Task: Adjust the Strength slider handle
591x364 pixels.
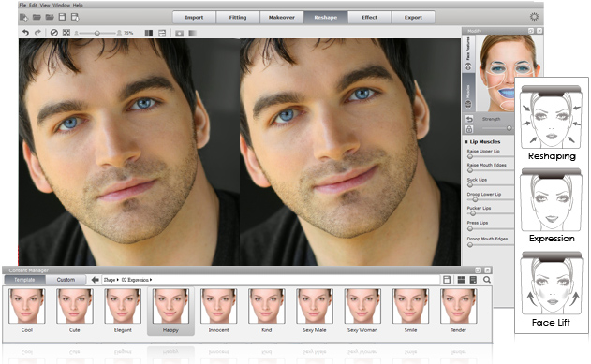Action: pos(510,128)
